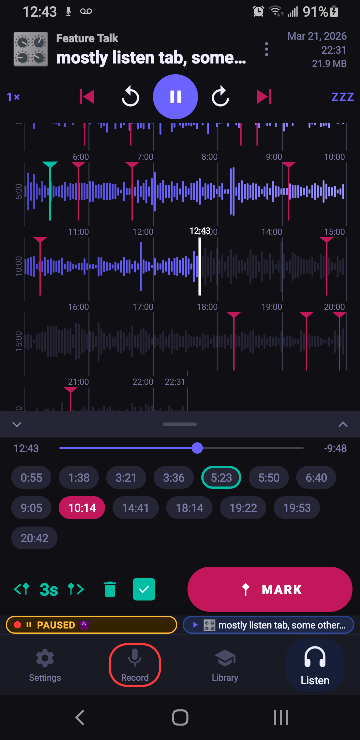Change the 1× playback speed
Viewport: 360px width, 740px height.
pos(13,97)
